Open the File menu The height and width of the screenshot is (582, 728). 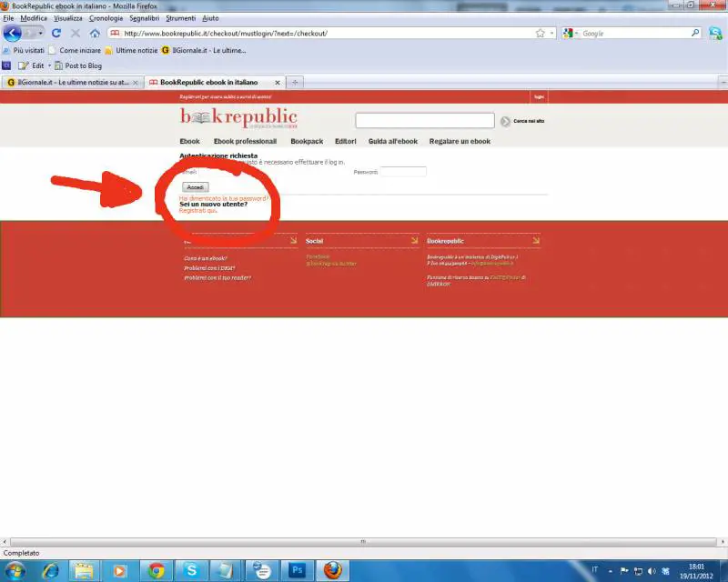coord(8,18)
